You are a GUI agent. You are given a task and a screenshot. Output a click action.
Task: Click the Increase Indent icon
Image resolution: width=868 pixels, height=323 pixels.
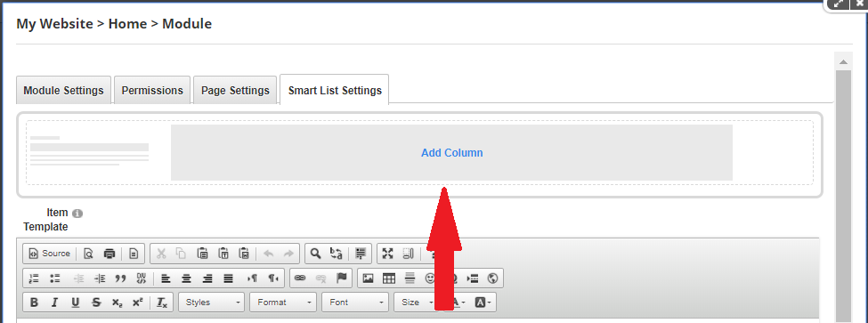coord(100,279)
